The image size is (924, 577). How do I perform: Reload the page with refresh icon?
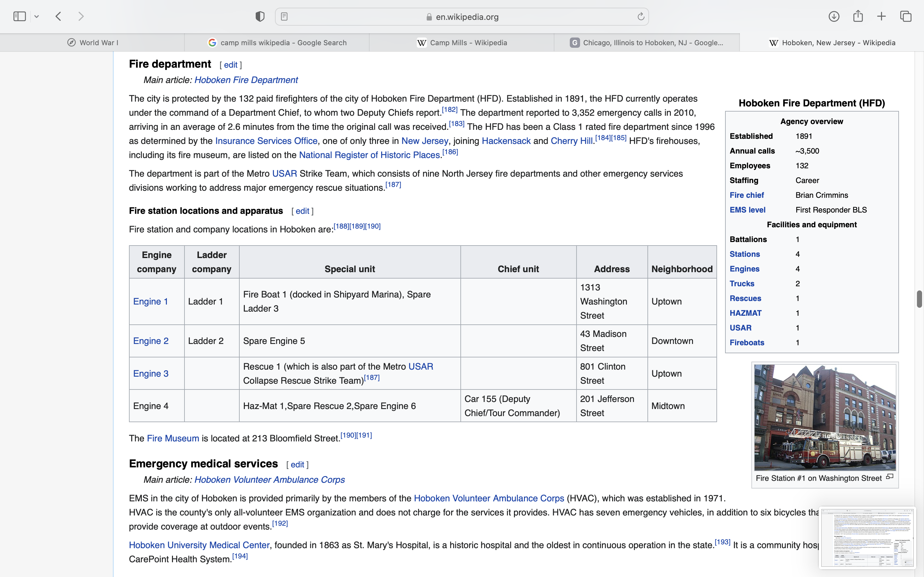(641, 16)
